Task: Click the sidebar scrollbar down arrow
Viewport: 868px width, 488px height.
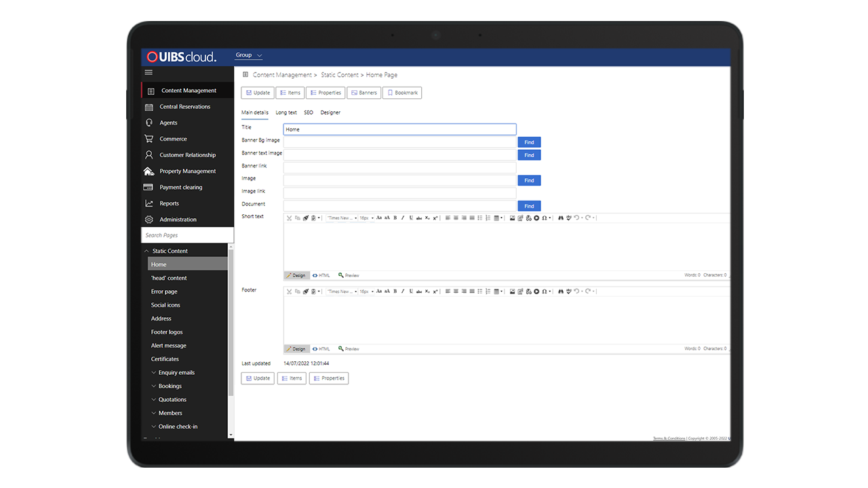Action: [x=231, y=434]
